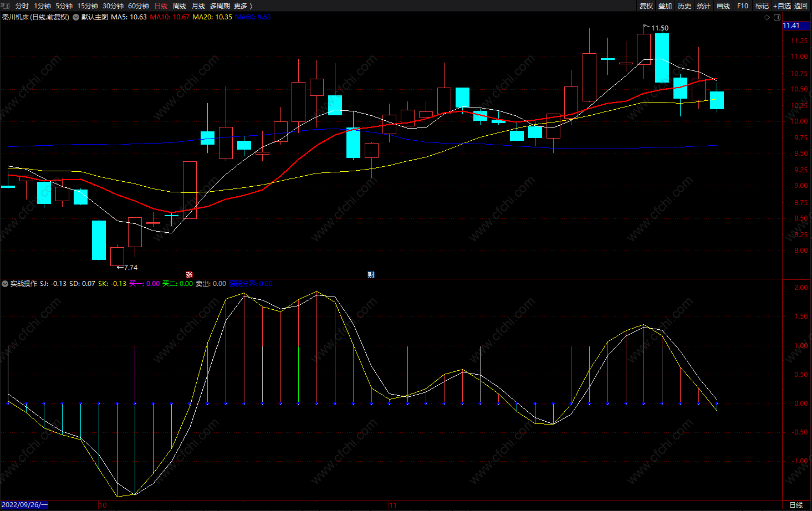This screenshot has height=511, width=812.
Task: Switch to 周线 weekly chart
Action: 180,6
